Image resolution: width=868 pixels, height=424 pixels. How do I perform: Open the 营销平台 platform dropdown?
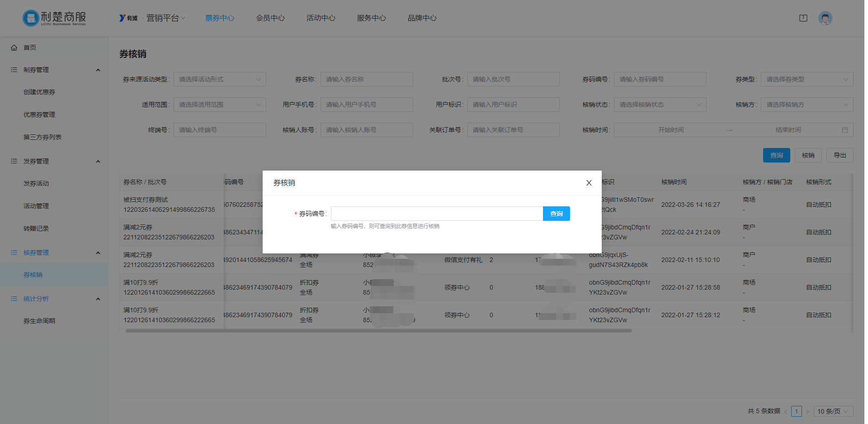click(165, 18)
